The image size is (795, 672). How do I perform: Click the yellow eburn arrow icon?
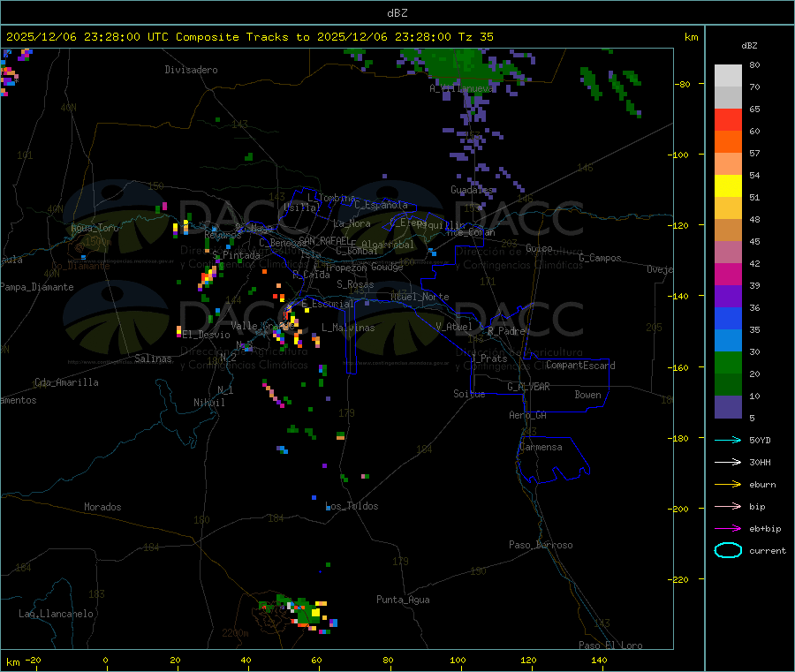click(728, 484)
